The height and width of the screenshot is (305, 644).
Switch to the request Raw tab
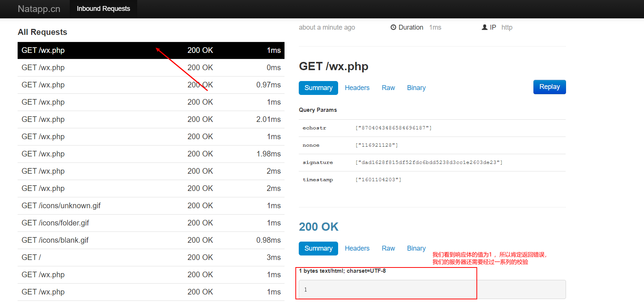point(388,88)
